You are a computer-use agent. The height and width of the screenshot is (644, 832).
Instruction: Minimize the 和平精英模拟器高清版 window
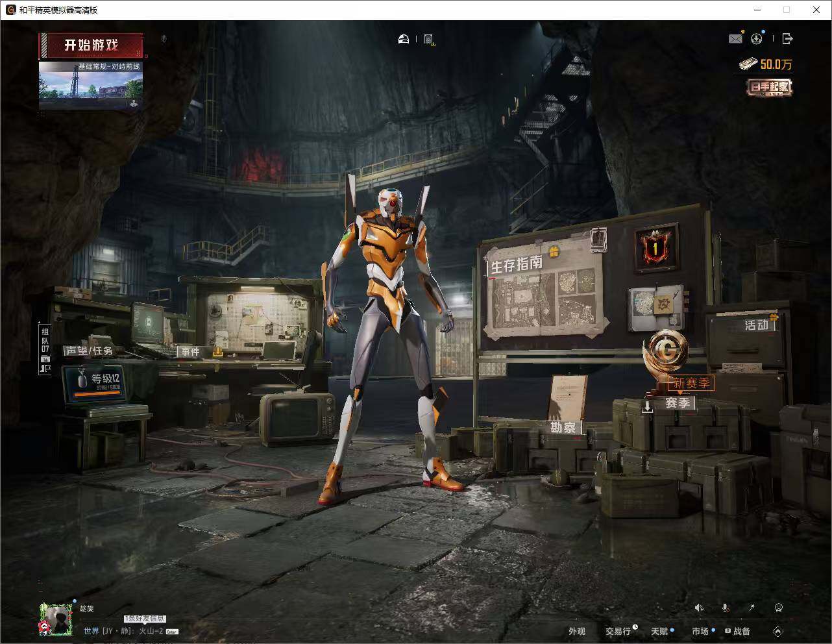(758, 10)
